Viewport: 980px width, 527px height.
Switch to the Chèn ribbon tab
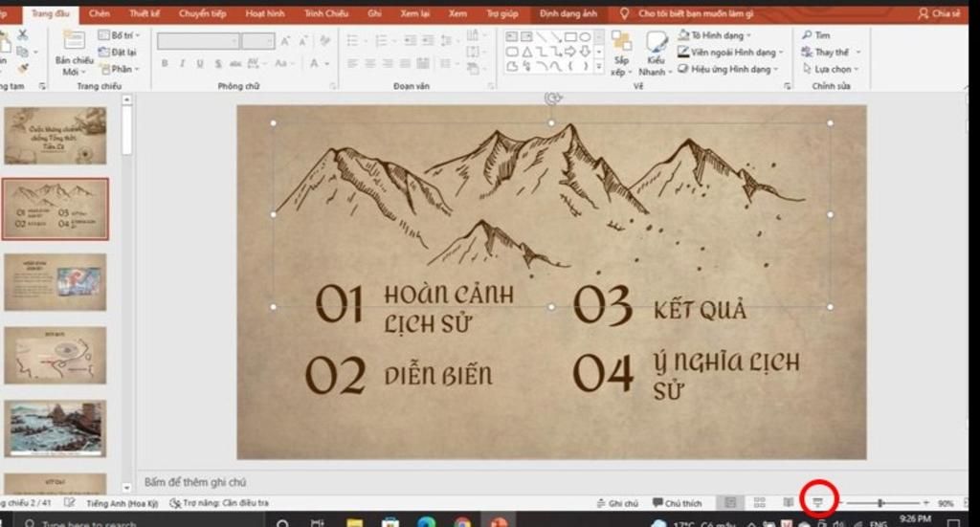point(99,13)
